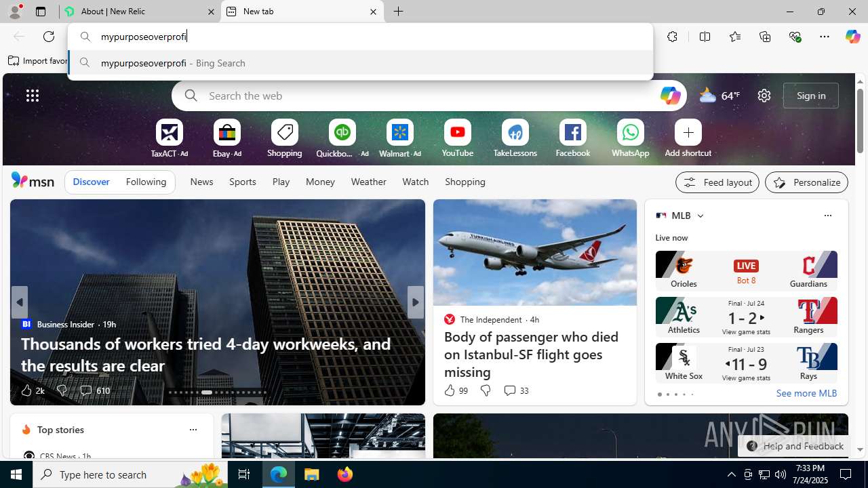Screen dimensions: 868x488
Task: Launch Firefox from taskbar
Action: [345, 474]
